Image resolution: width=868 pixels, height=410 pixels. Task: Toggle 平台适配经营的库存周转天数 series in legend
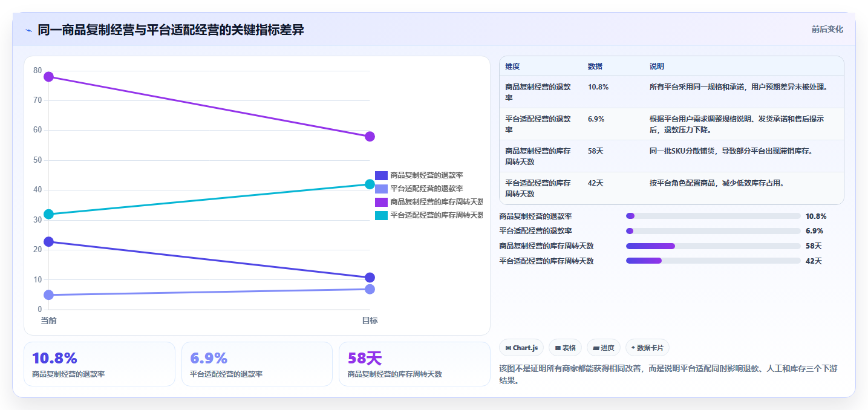point(429,215)
